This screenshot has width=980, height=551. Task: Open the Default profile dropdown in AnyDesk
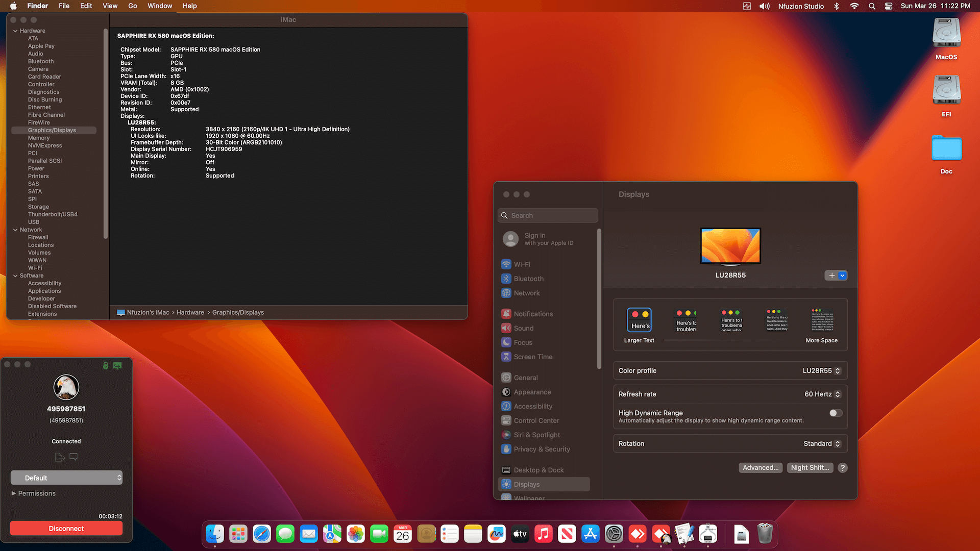point(66,478)
